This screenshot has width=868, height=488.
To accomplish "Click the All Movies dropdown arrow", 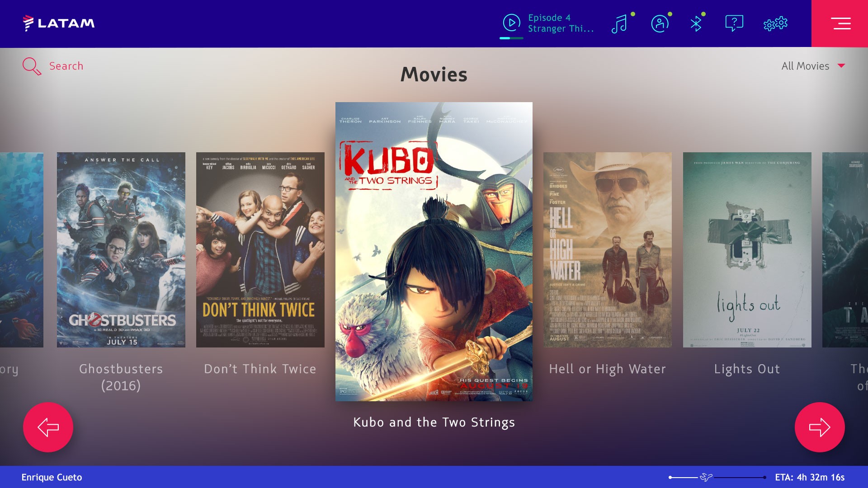I will click(841, 66).
